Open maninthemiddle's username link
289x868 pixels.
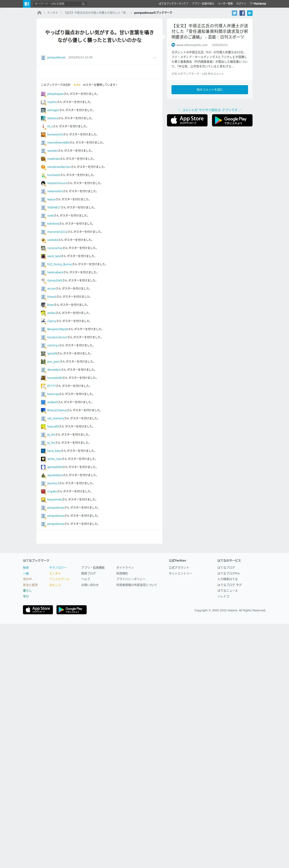[x=58, y=143]
